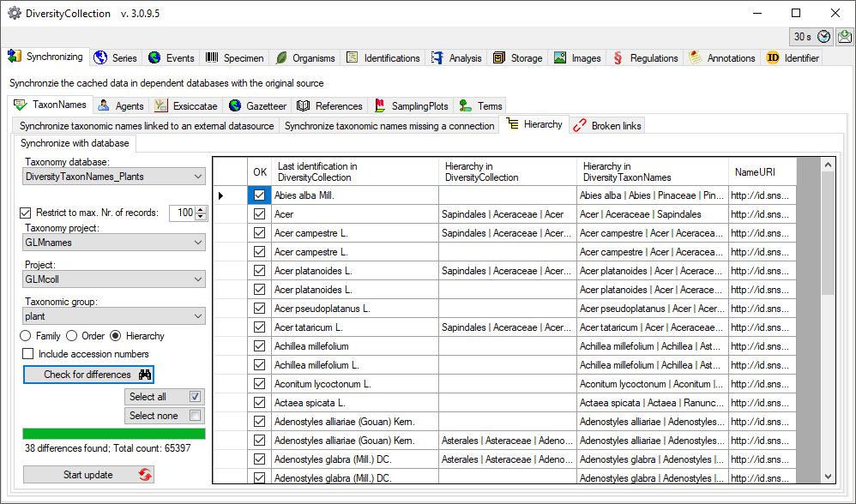Open the Taxonomy database dropdown
Image resolution: width=856 pixels, height=504 pixels.
click(198, 177)
